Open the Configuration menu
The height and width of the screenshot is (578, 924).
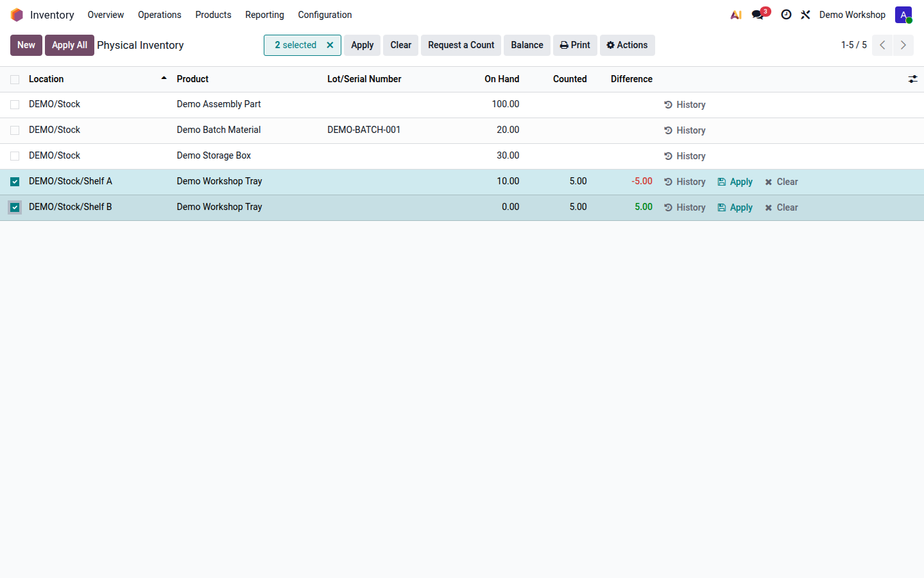click(x=325, y=15)
